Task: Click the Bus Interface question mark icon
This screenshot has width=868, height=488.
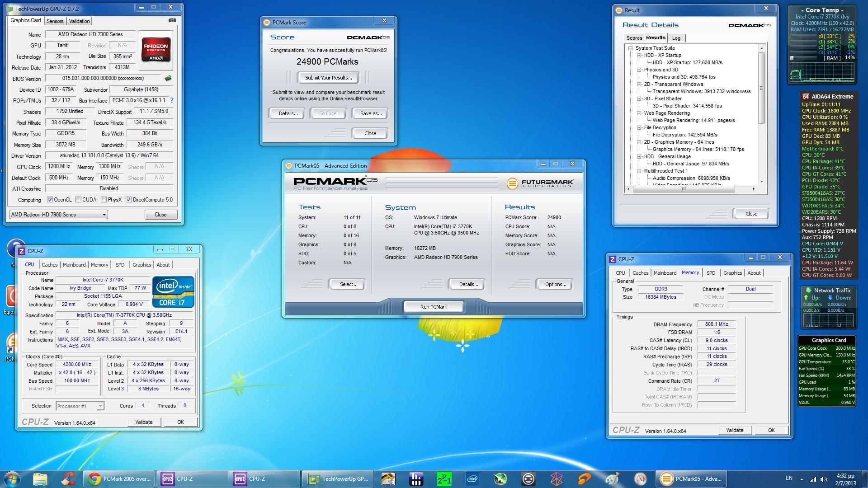Action: (x=171, y=100)
